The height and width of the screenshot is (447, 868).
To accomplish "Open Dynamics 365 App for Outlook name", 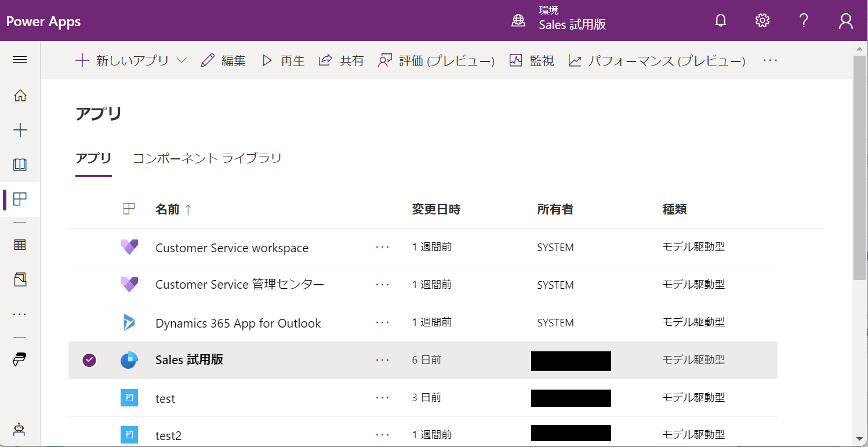I will pyautogui.click(x=238, y=323).
